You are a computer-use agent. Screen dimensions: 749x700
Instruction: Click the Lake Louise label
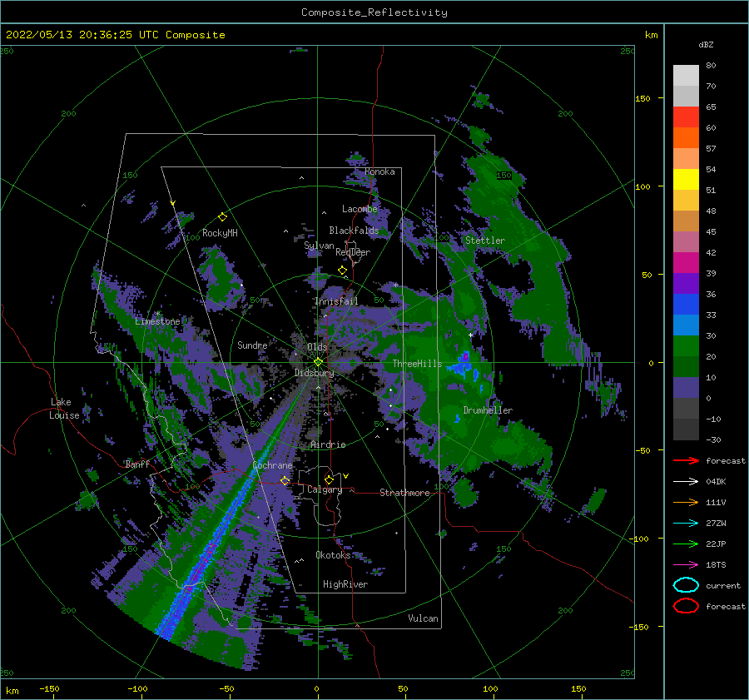tap(64, 409)
